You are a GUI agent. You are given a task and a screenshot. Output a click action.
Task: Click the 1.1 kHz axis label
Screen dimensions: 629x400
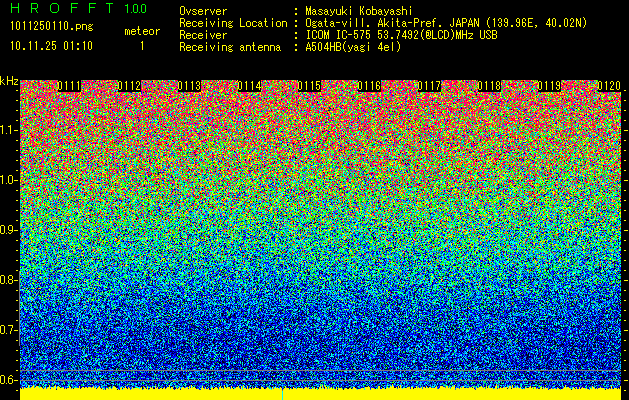tap(9, 130)
